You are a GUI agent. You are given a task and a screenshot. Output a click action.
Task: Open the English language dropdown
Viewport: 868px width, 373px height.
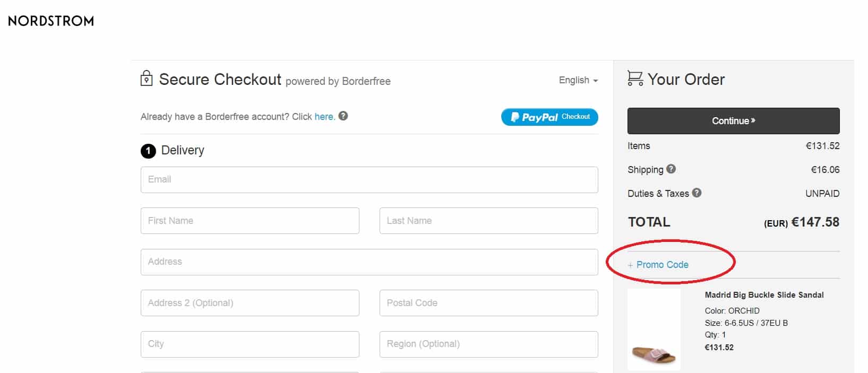577,80
